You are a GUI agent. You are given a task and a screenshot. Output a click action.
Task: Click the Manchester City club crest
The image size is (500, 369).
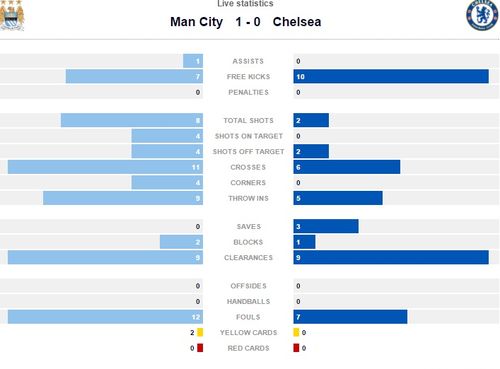(x=12, y=15)
